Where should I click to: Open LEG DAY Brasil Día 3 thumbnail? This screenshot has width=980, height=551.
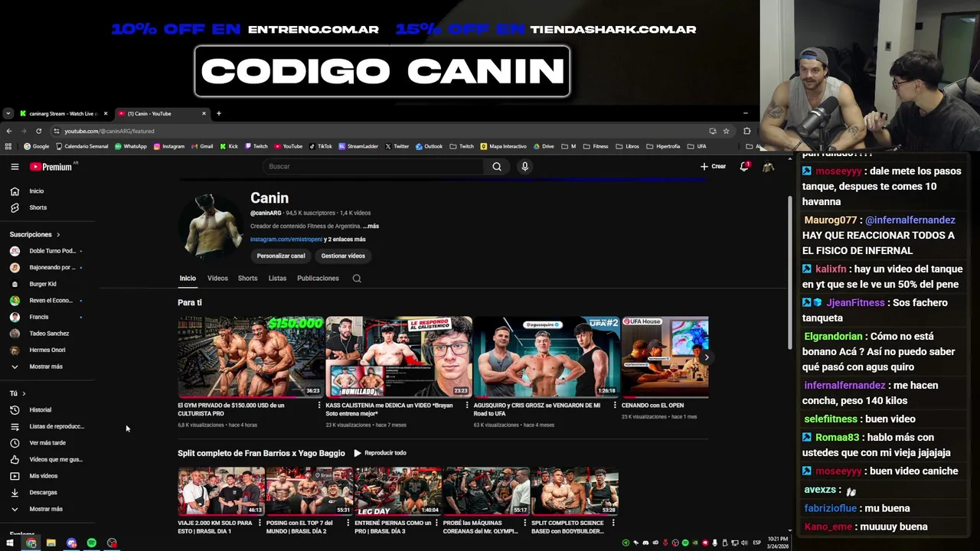point(398,491)
